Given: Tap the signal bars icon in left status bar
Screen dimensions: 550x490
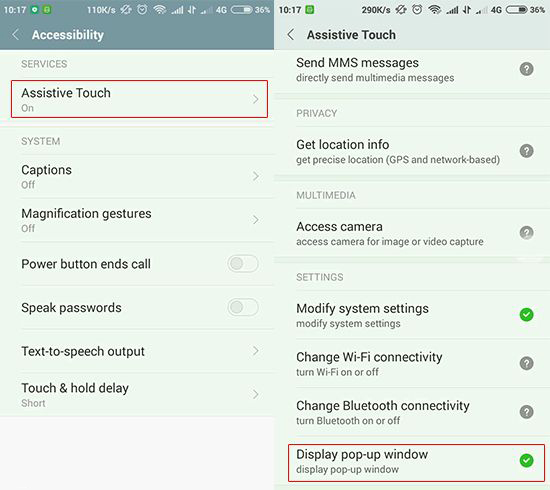Looking at the screenshot, I should click(x=177, y=10).
